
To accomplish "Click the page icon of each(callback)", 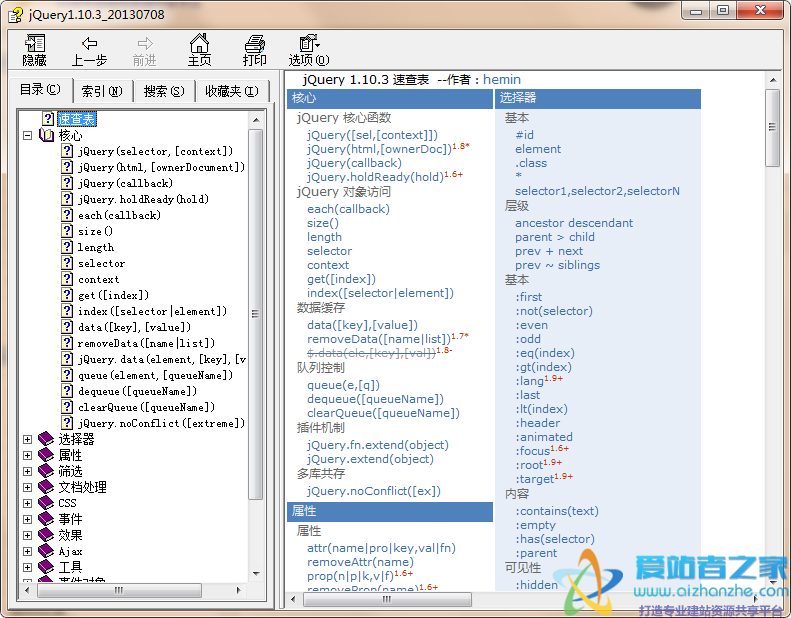I will pos(67,214).
